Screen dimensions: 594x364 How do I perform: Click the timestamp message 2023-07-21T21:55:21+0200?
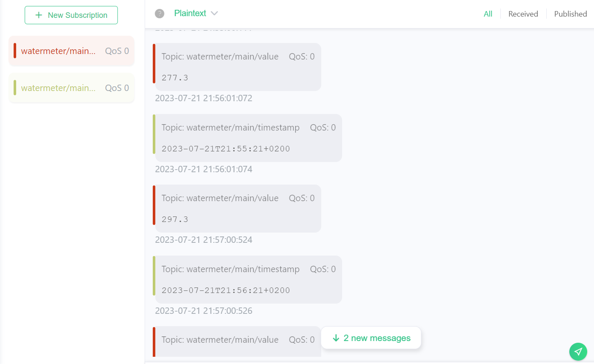[x=248, y=138]
